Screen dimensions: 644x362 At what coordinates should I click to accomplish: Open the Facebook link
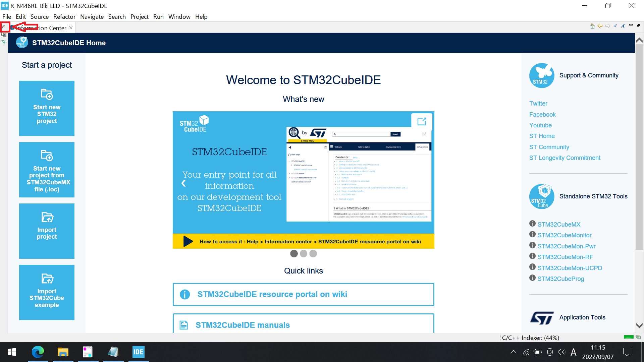pos(542,115)
